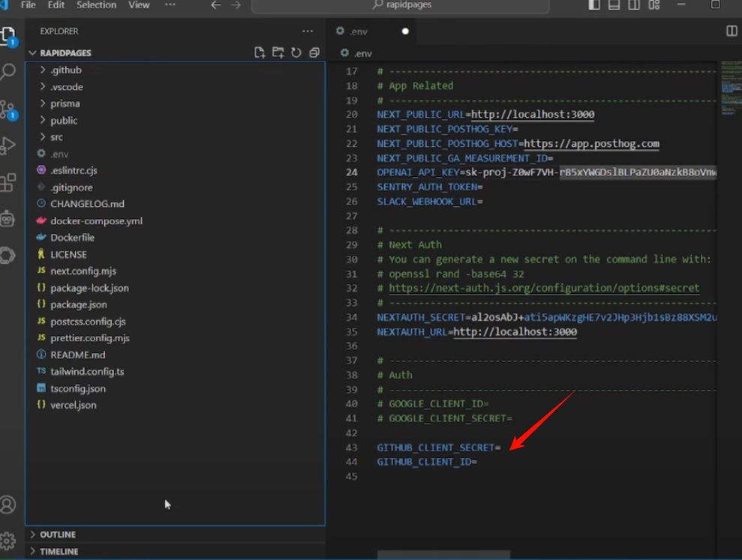The width and height of the screenshot is (742, 560).
Task: Open the Selection menu
Action: tap(96, 5)
